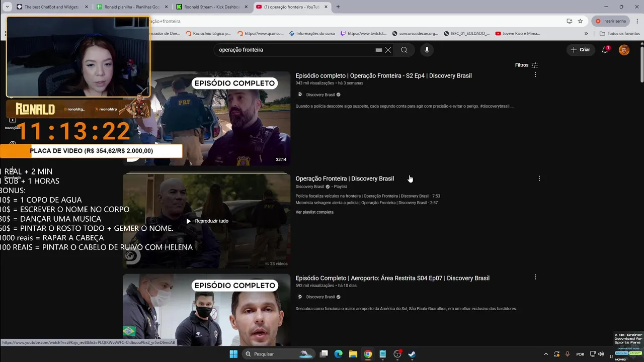Screen dimensions: 644x362
Task: Click the Inserir senha profile button
Action: click(x=611, y=21)
